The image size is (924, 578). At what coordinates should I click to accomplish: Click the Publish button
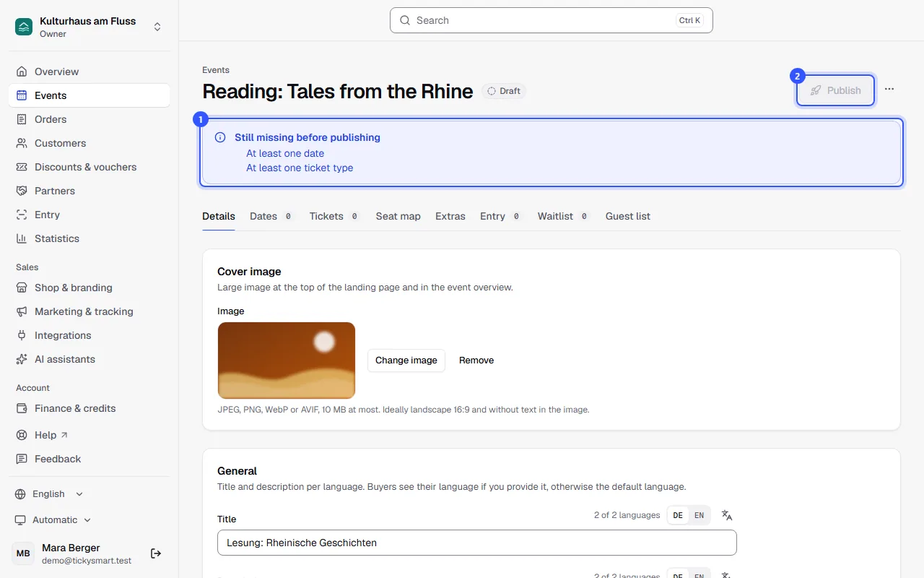[x=835, y=90]
